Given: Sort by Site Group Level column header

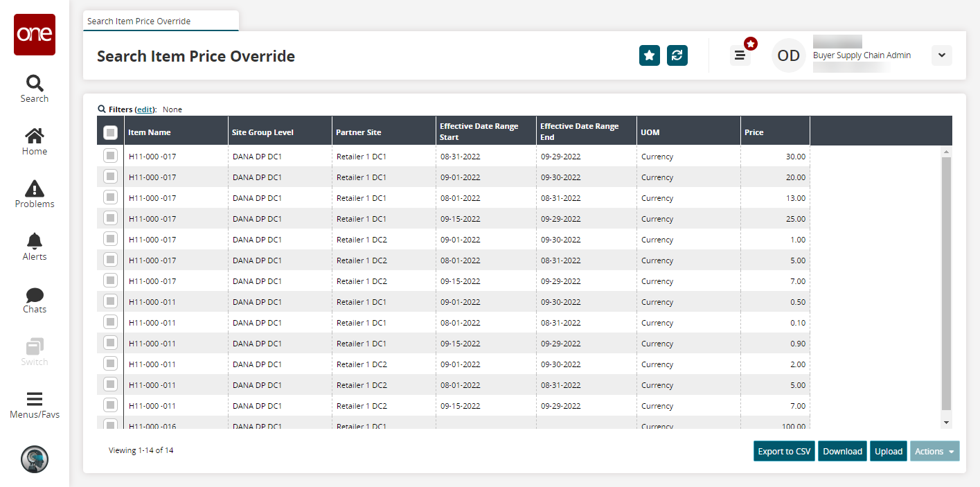Looking at the screenshot, I should point(280,132).
